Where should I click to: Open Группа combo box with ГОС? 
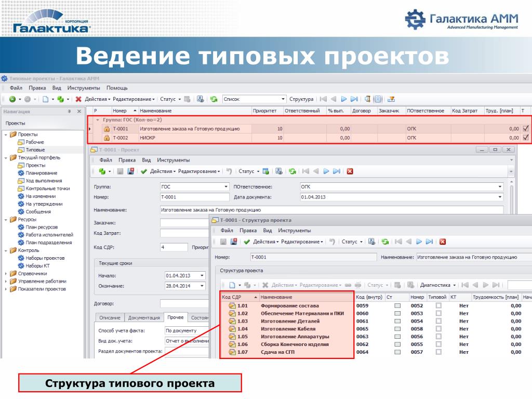coord(225,187)
